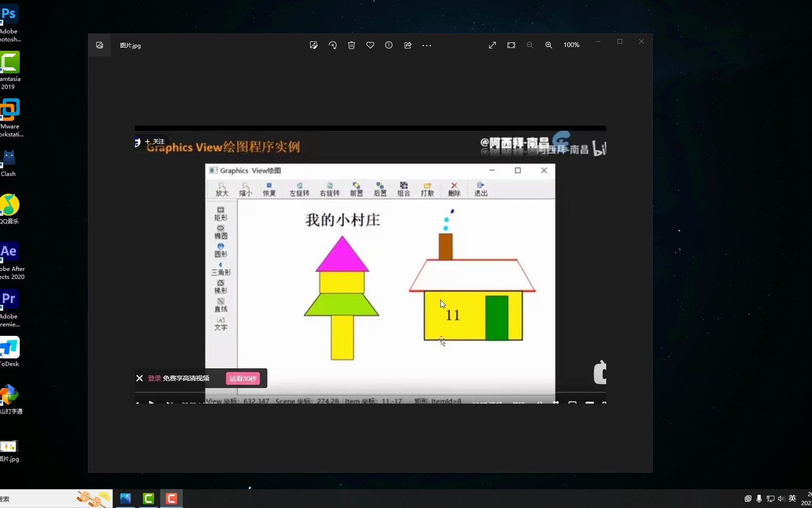Rotate the image clockwise

pyautogui.click(x=333, y=45)
